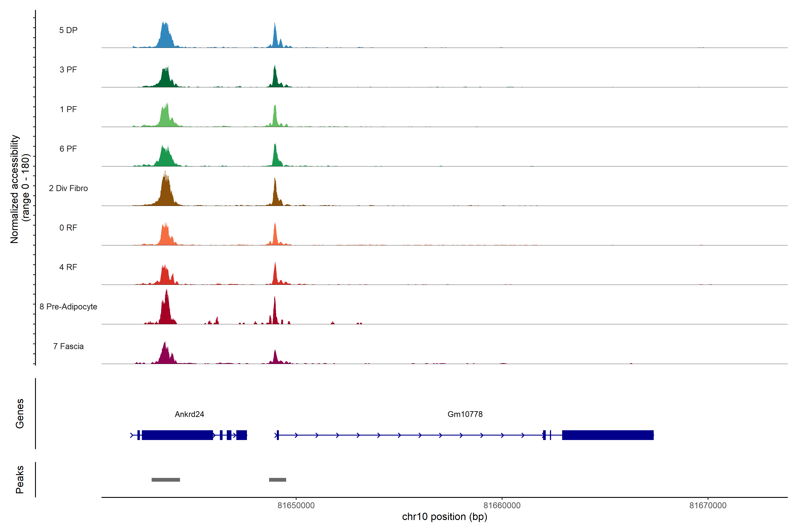
Task: Click the 81660000 axis tick label
Action: tap(502, 506)
